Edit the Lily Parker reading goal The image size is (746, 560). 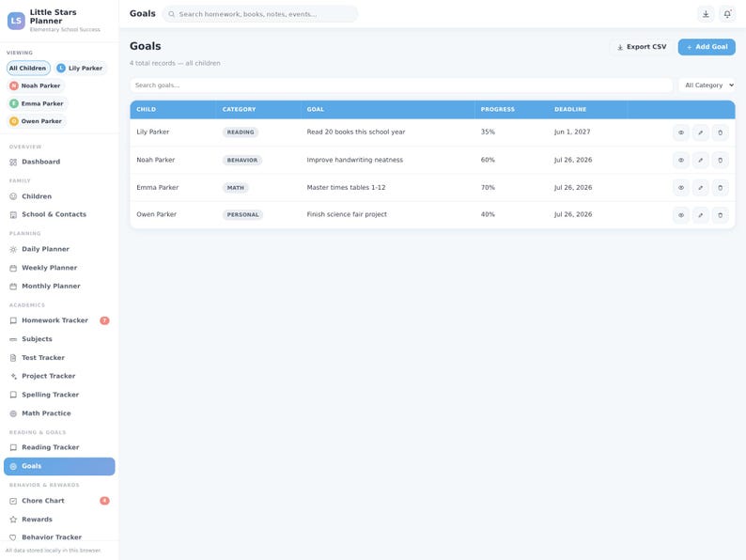point(700,132)
